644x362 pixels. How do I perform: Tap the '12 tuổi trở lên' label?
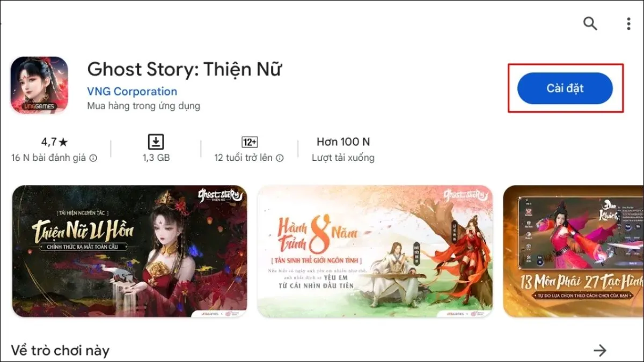(x=244, y=158)
